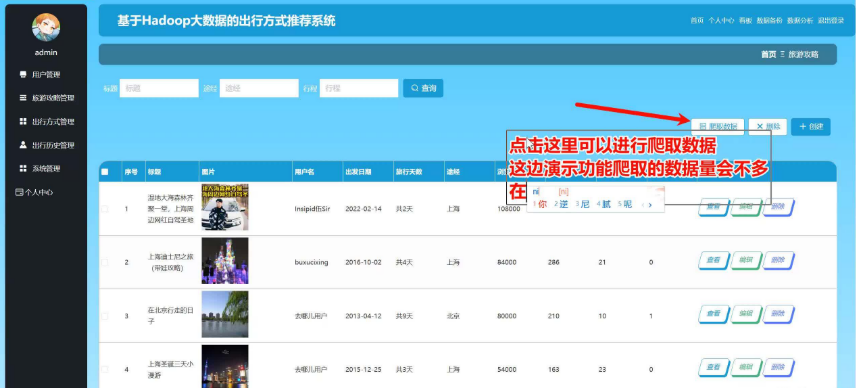This screenshot has width=856, height=388.
Task: Click the person icon beside 出行历史管理
Action: [x=23, y=145]
